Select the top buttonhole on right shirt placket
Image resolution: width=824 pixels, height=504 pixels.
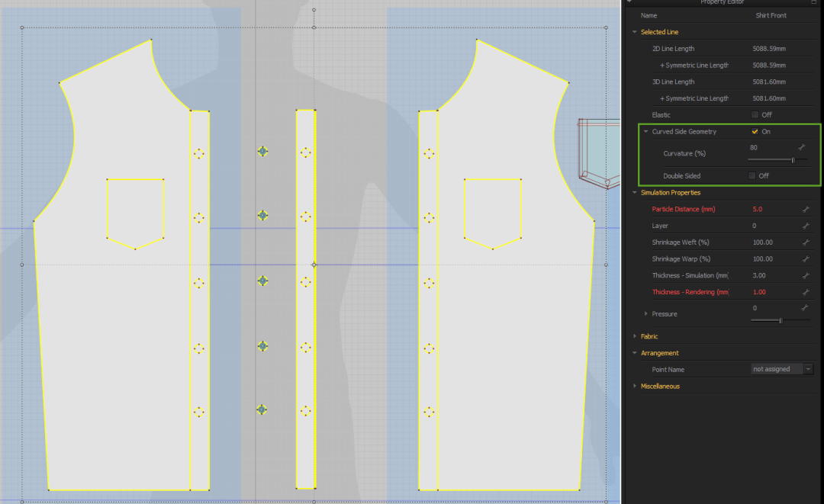coord(429,153)
